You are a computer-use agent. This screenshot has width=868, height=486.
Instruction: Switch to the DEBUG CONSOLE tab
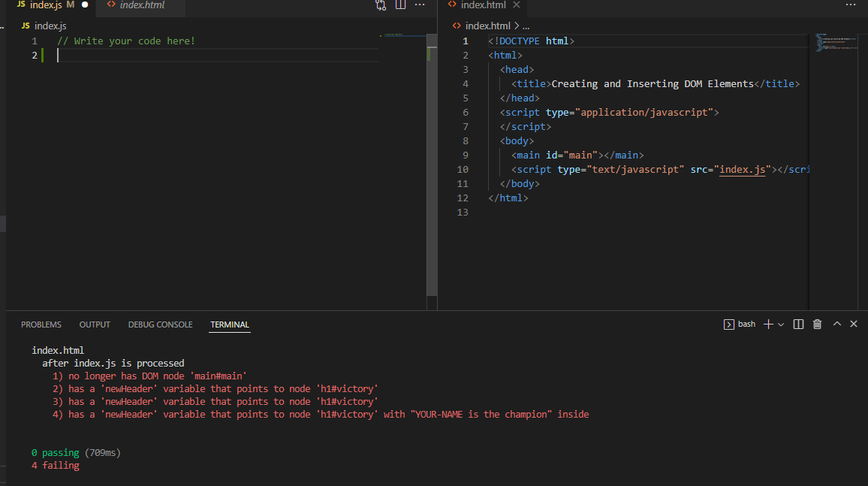[160, 325]
